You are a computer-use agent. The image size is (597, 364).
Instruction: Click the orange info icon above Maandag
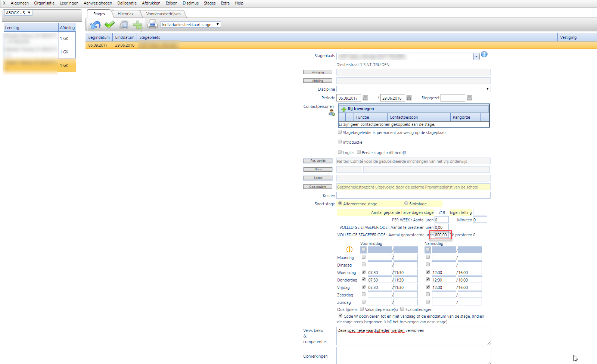click(x=349, y=249)
